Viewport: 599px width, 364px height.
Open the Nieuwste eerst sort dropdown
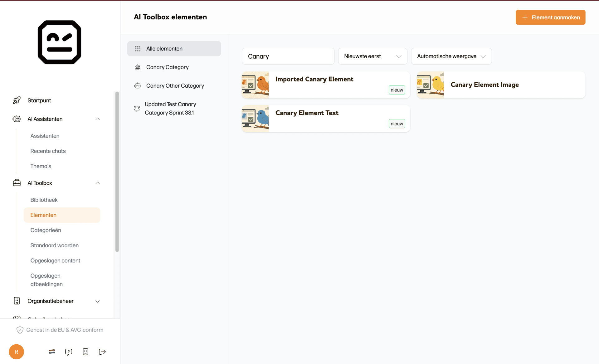click(373, 56)
